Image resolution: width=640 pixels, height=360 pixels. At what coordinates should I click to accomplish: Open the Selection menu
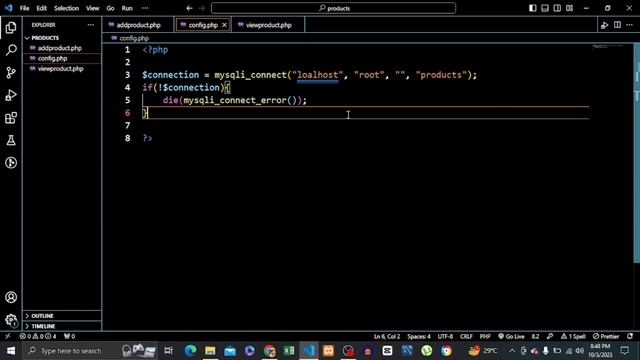[67, 8]
